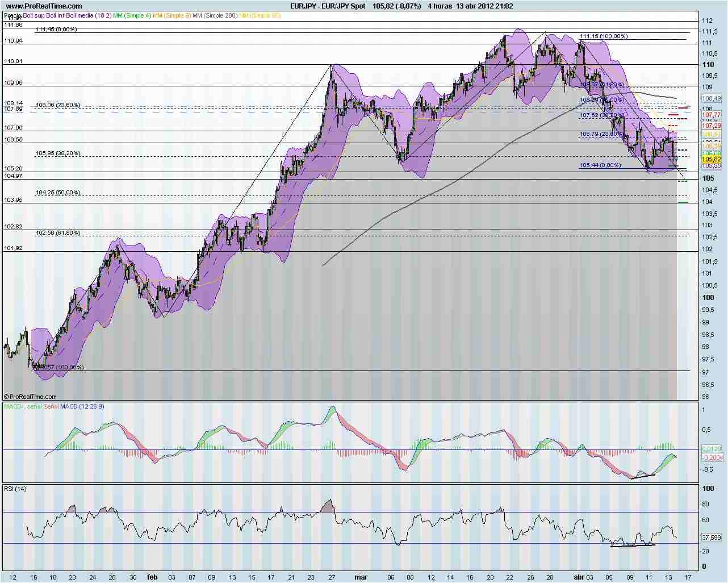Viewport: 728px width, 583px height.
Task: Click the 111,45 (0,00%) Fibonacci label
Action: 57,30
